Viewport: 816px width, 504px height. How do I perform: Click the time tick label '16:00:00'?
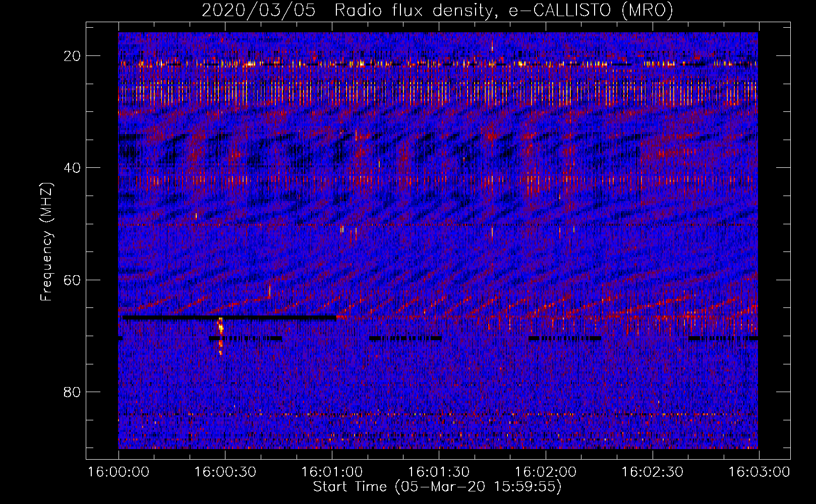(x=119, y=472)
